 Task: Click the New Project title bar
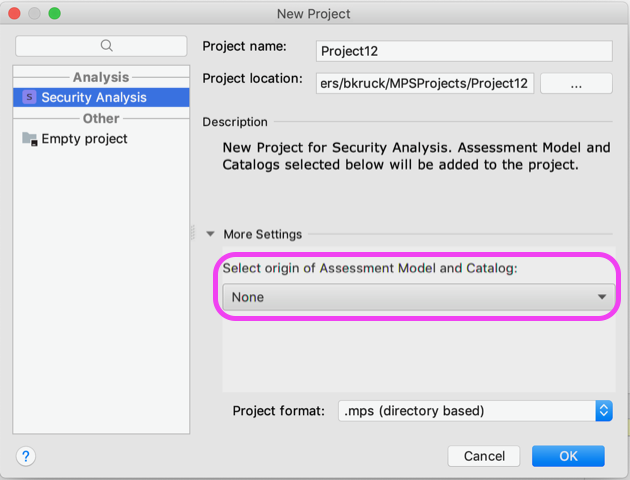(x=314, y=14)
